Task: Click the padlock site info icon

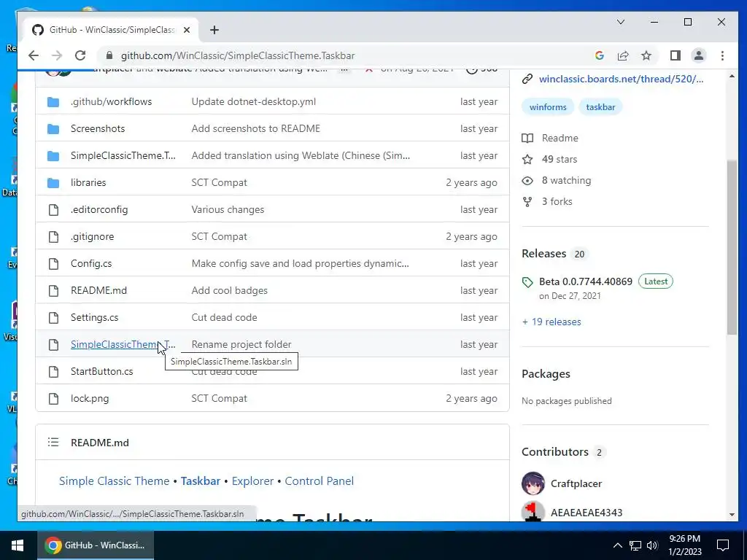Action: 109,55
